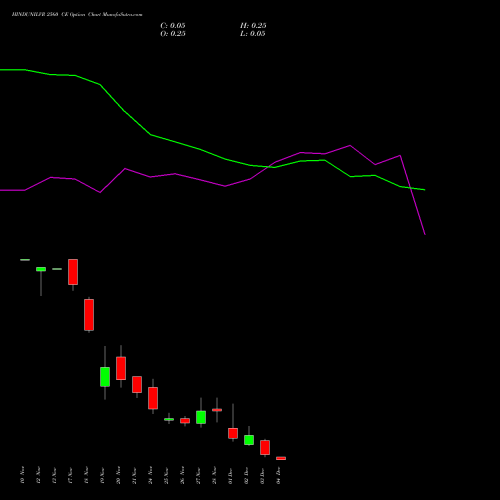The width and height of the screenshot is (500, 500).
Task: Select the red candlestick above 24 Nov
Action: [x=153, y=398]
